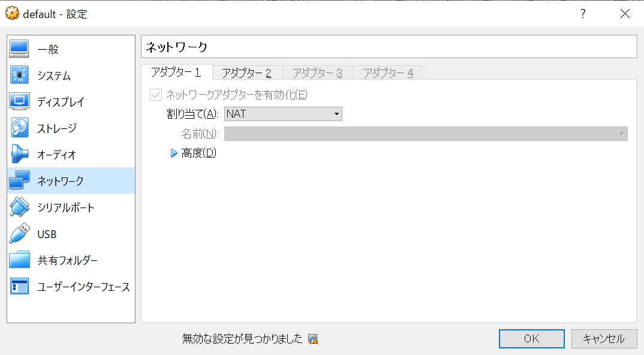Switch to アダプター 3 tab

click(317, 73)
